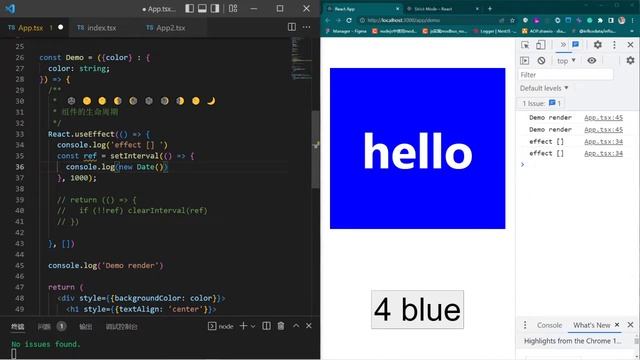Click the console Filter input
This screenshot has height=360, width=640.
(x=566, y=75)
